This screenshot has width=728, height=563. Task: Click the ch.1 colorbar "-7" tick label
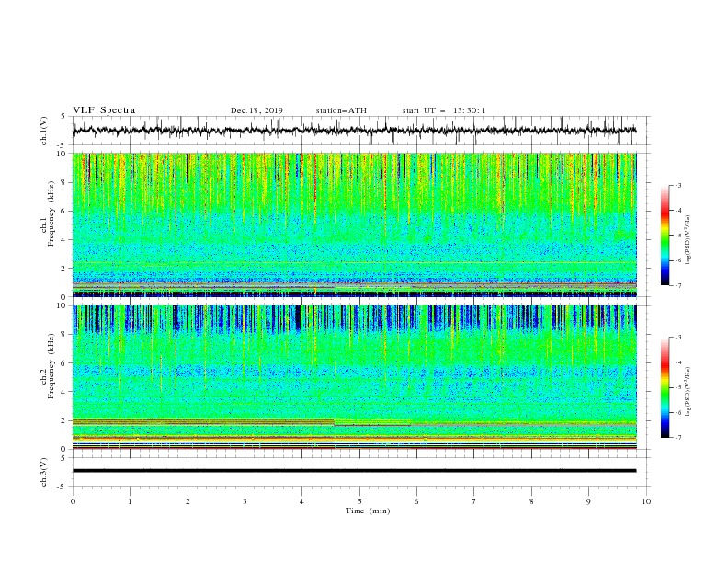tap(677, 285)
